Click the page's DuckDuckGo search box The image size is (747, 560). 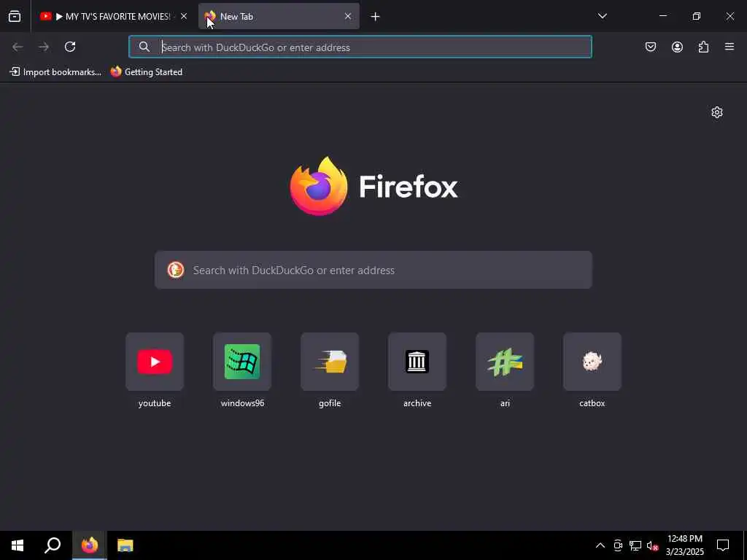click(x=373, y=270)
